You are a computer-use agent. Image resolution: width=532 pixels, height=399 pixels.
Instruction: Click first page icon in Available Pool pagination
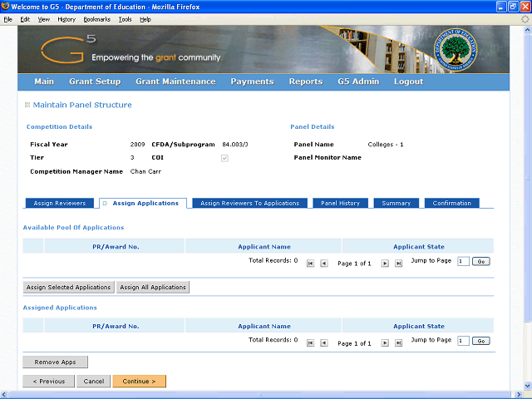pos(311,263)
